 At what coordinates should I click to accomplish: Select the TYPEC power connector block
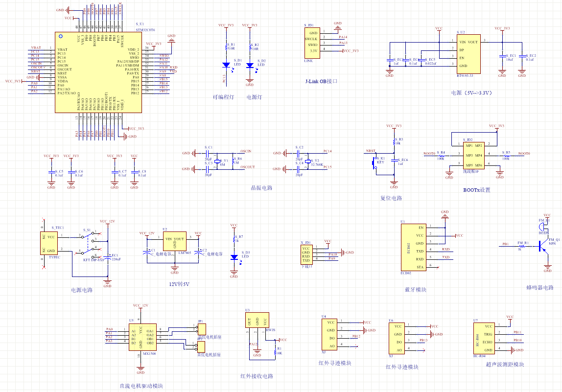49,243
